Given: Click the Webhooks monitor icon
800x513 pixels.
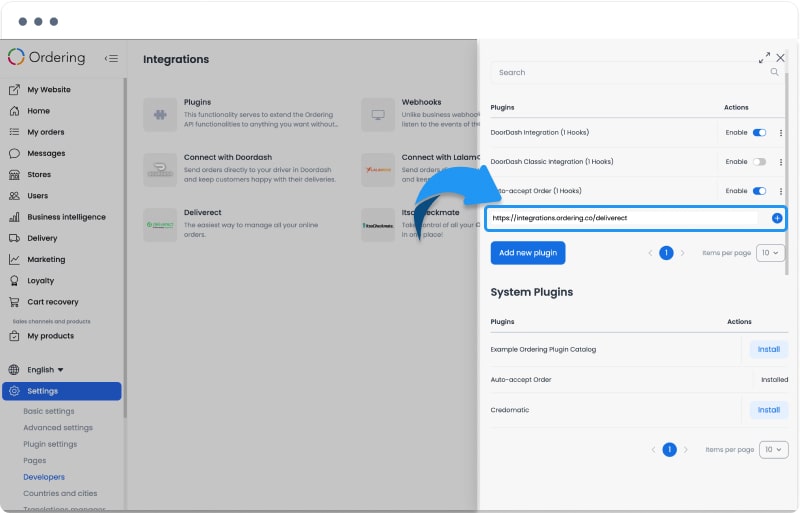Looking at the screenshot, I should 378,115.
